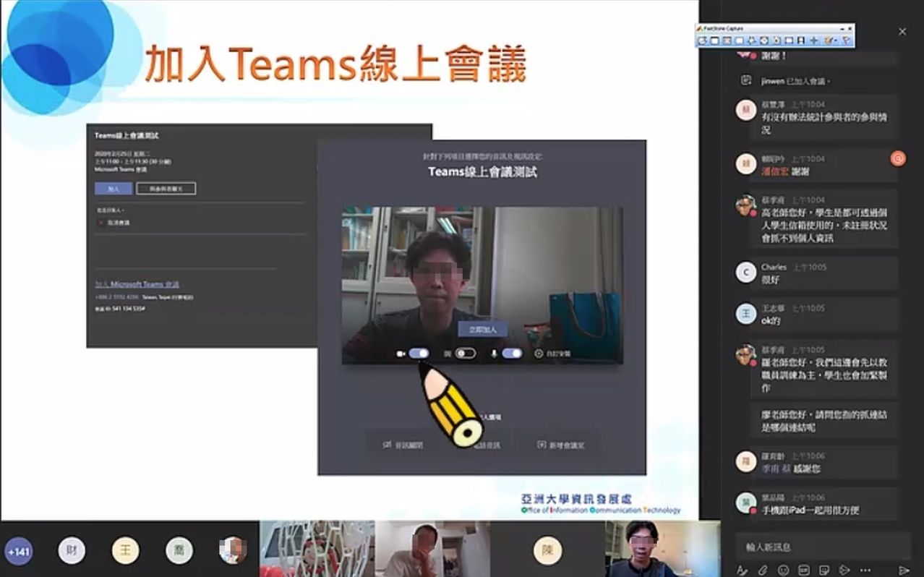Select participant avatar labeled 王 in strip
This screenshot has width=924, height=577.
tap(125, 551)
